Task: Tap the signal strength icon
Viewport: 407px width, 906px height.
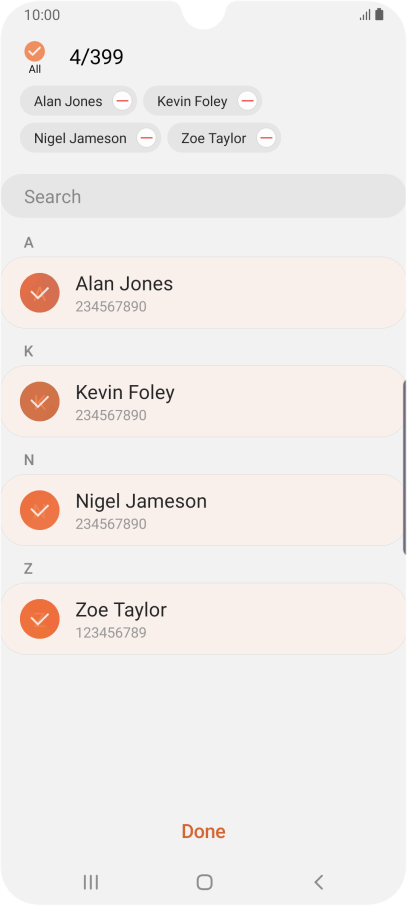Action: point(365,15)
